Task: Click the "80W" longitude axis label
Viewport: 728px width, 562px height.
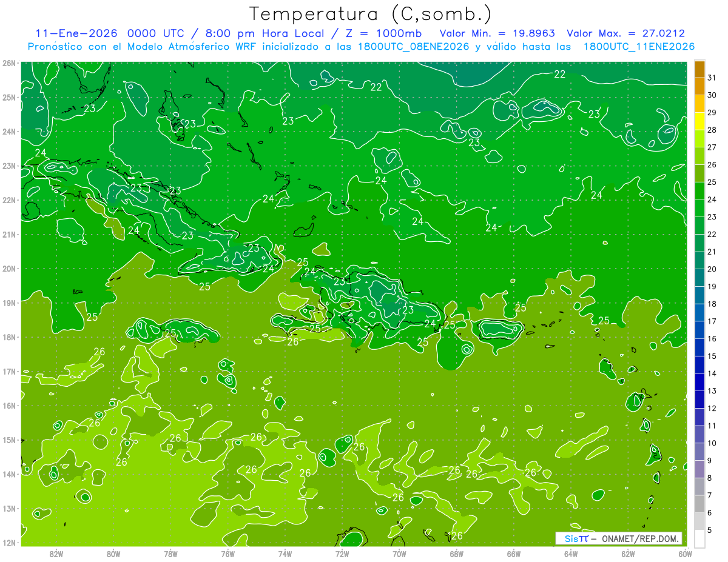Action: 113,554
